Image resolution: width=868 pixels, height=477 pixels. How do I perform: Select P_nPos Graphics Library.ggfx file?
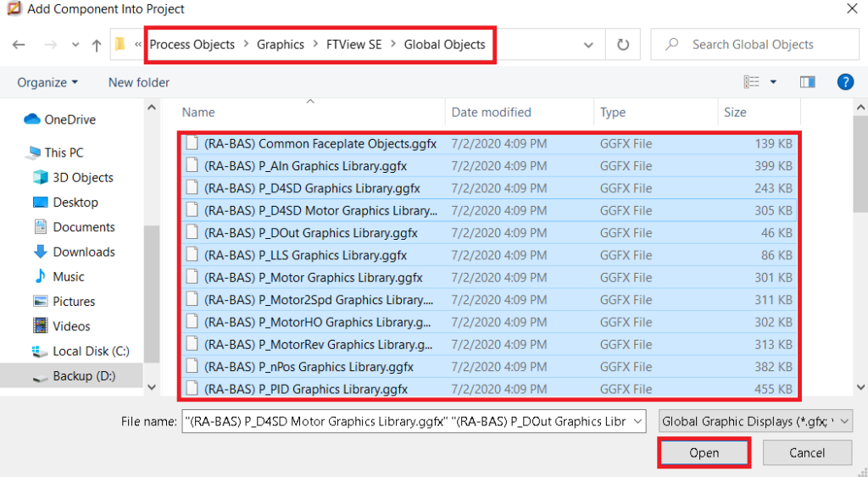[489, 367]
